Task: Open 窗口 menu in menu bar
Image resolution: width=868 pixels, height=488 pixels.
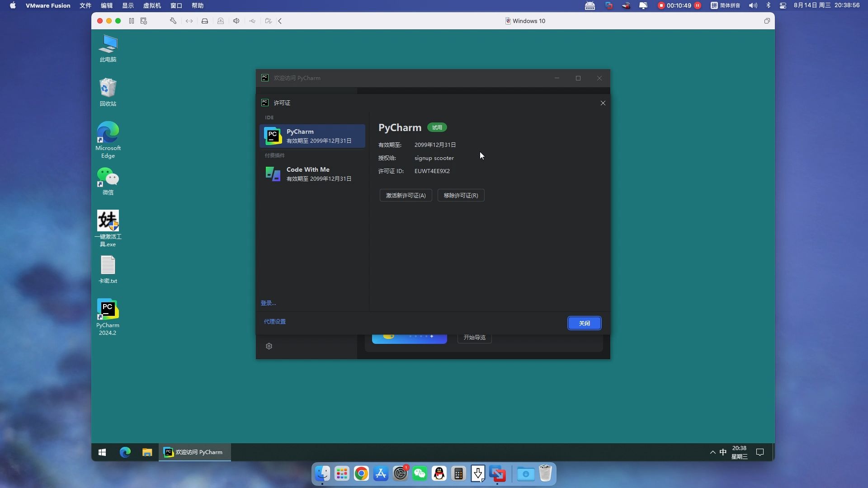Action: 176,5
